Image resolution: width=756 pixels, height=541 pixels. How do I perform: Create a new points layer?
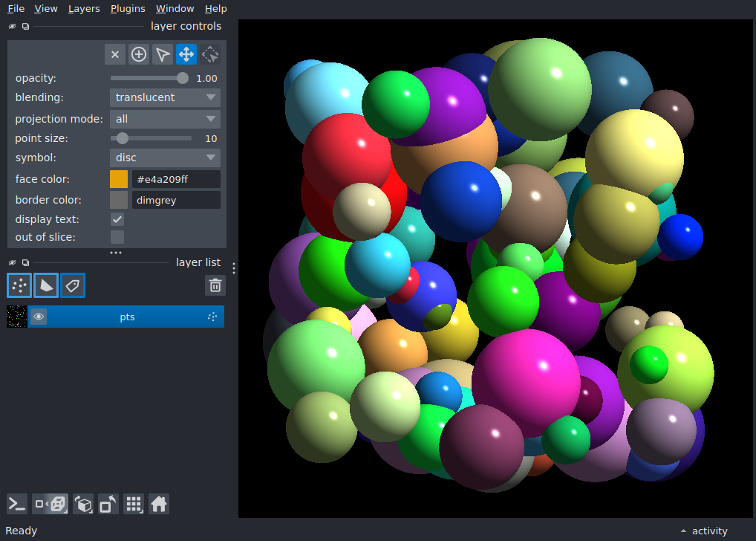pos(19,285)
